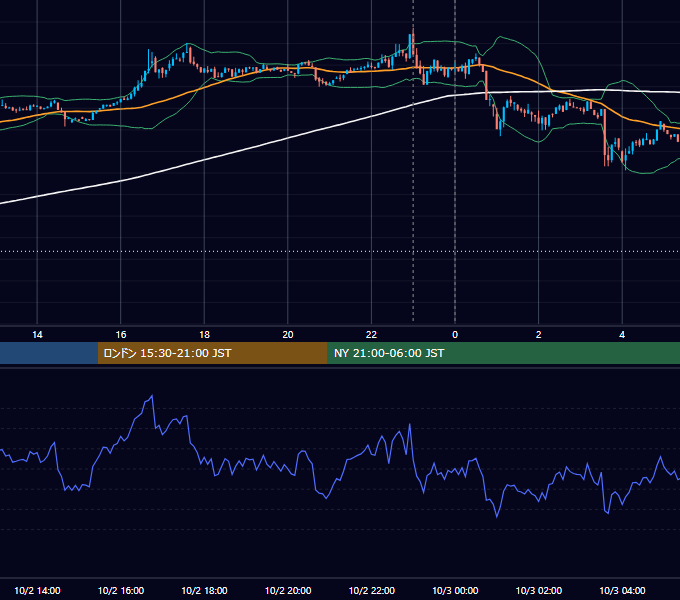680x600 pixels.
Task: Click the 2 hour label on upper axis
Action: [539, 335]
